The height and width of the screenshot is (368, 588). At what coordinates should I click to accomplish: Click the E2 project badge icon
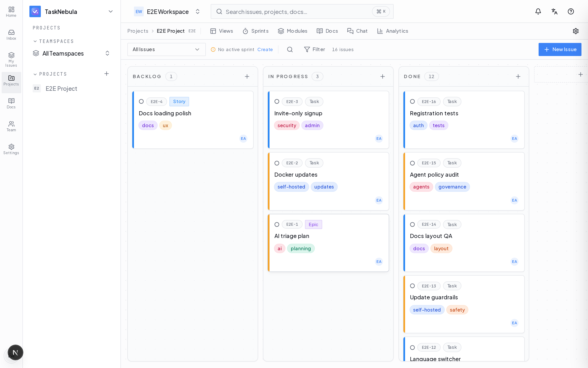(37, 88)
